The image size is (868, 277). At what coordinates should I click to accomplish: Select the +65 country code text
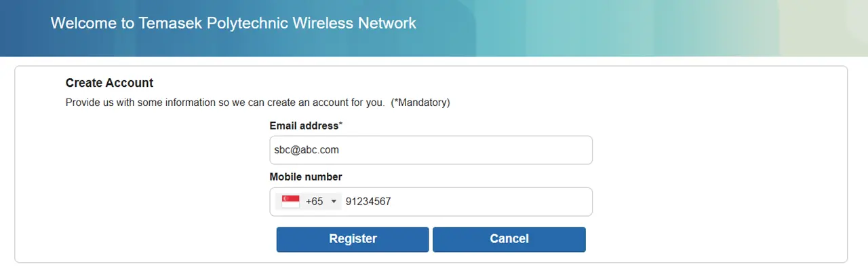(x=314, y=202)
